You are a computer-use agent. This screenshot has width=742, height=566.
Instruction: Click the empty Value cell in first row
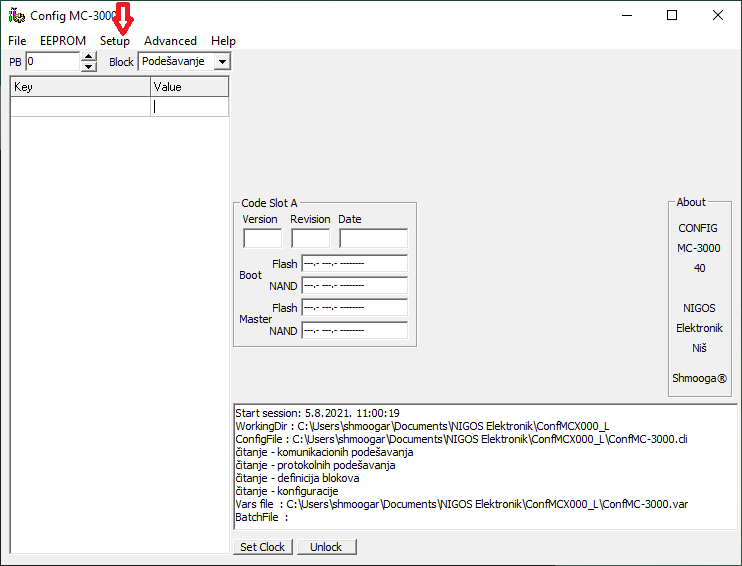(x=189, y=107)
